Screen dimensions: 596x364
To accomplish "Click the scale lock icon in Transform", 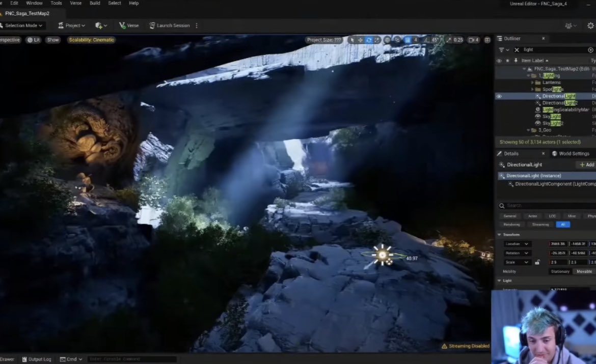I will click(x=538, y=262).
